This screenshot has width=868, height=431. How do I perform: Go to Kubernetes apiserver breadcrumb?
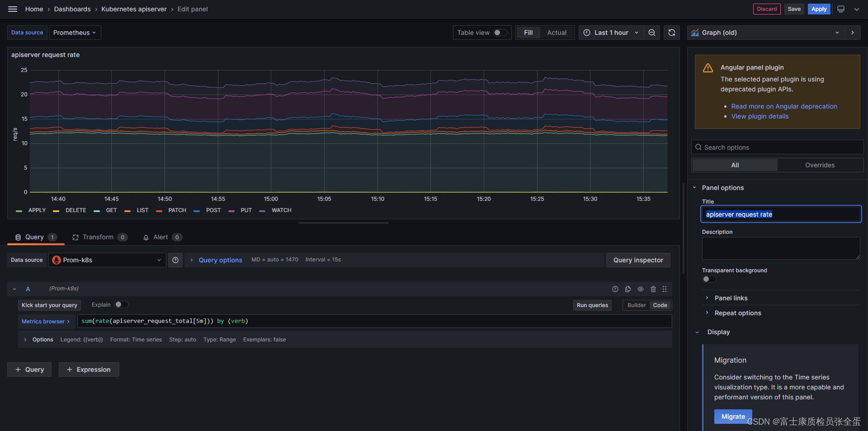(134, 9)
